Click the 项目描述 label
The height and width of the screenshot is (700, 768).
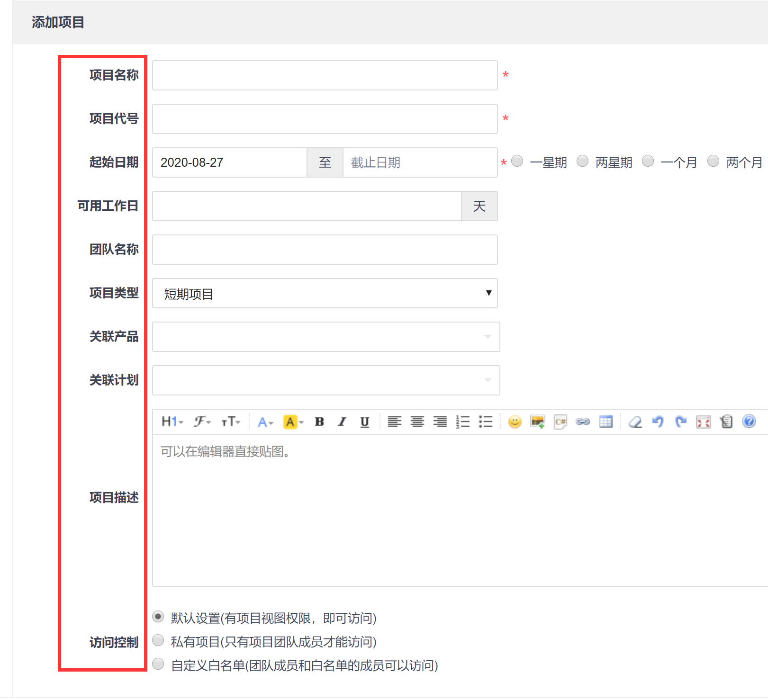pos(114,497)
